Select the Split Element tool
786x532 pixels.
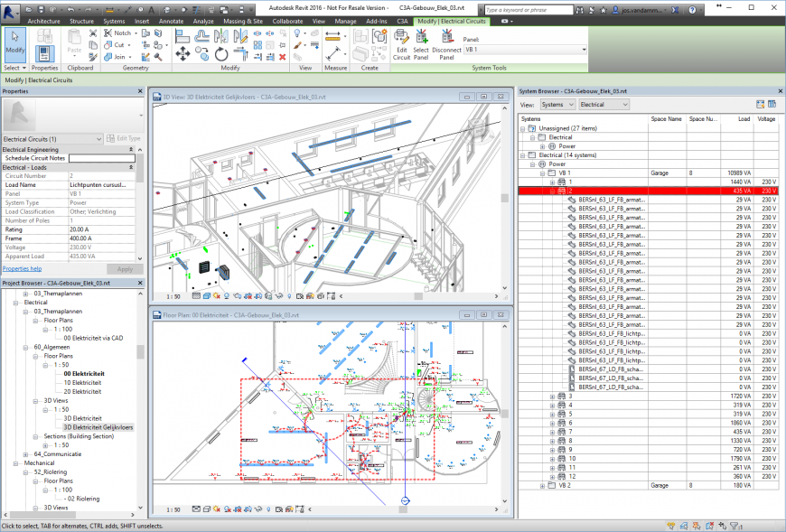click(257, 33)
